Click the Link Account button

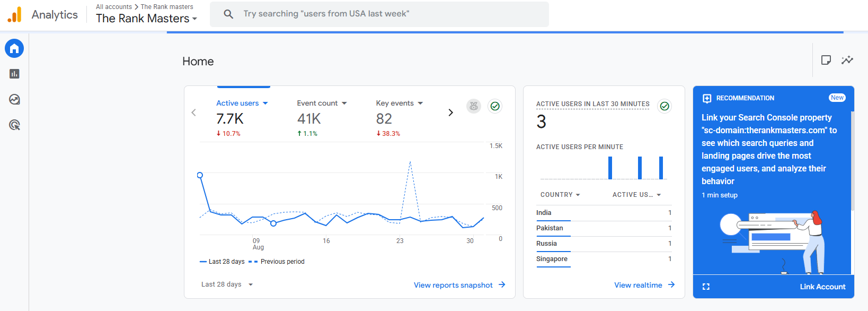pos(822,287)
